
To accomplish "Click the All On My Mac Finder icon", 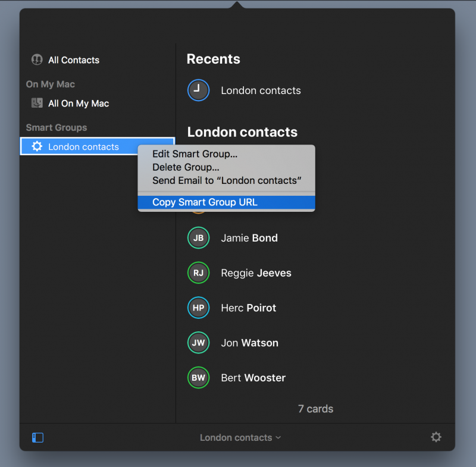I will click(x=37, y=103).
